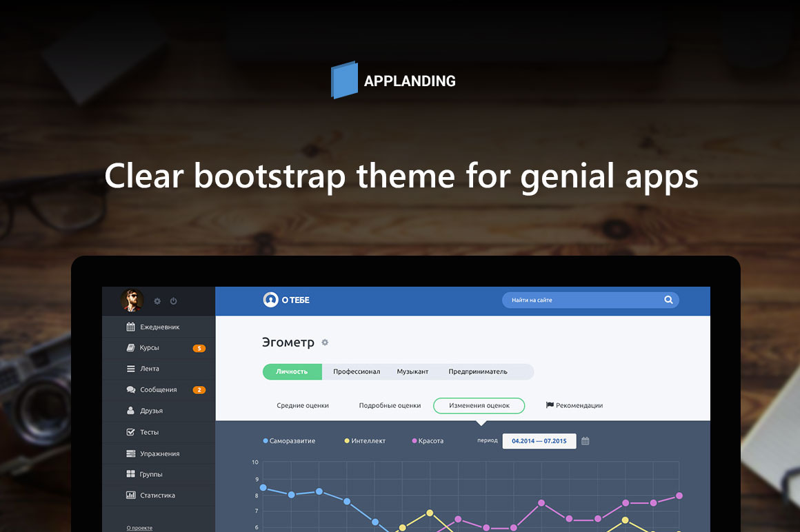Switch to the Профессионал tab

click(357, 371)
